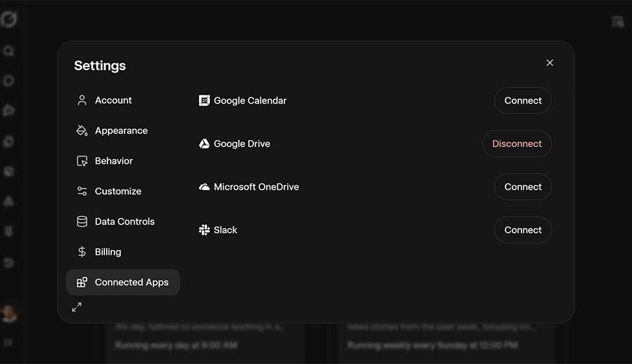Select the Connected Apps section
632x364 pixels.
[x=123, y=282]
